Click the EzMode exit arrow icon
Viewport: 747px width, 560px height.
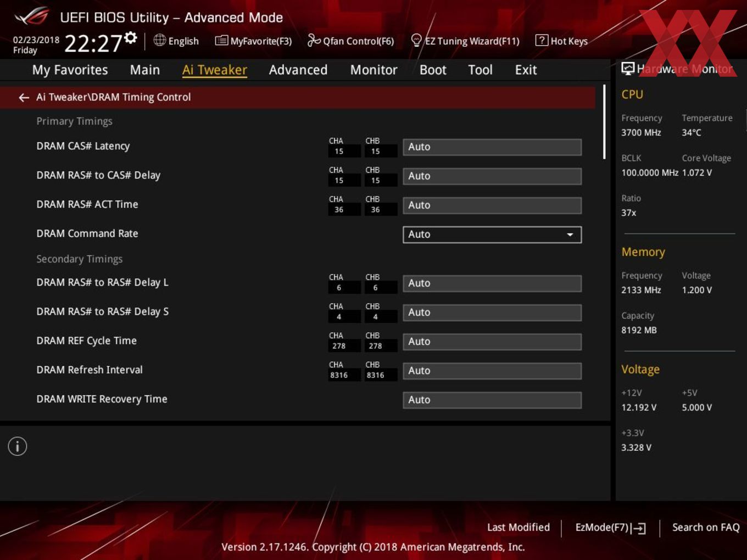pos(638,528)
